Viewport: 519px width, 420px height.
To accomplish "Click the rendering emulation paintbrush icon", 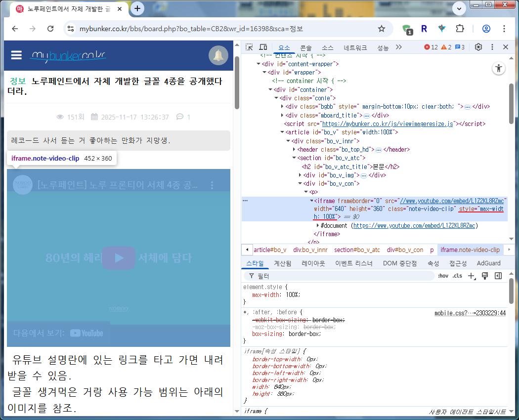I will click(x=484, y=276).
